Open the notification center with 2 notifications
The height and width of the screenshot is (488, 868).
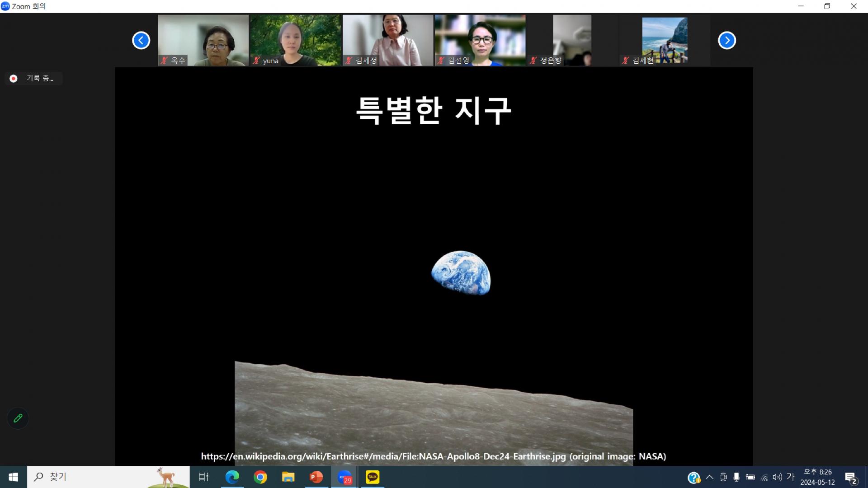[851, 478]
